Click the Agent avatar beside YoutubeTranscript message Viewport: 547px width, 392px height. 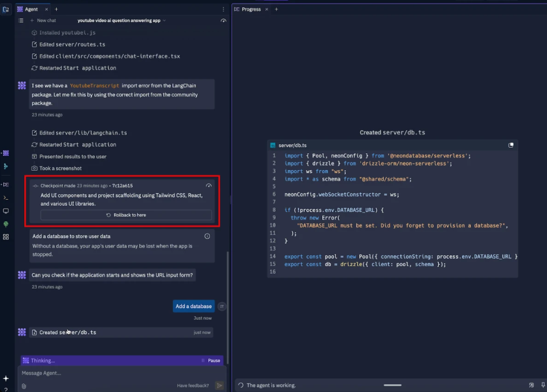click(x=22, y=86)
